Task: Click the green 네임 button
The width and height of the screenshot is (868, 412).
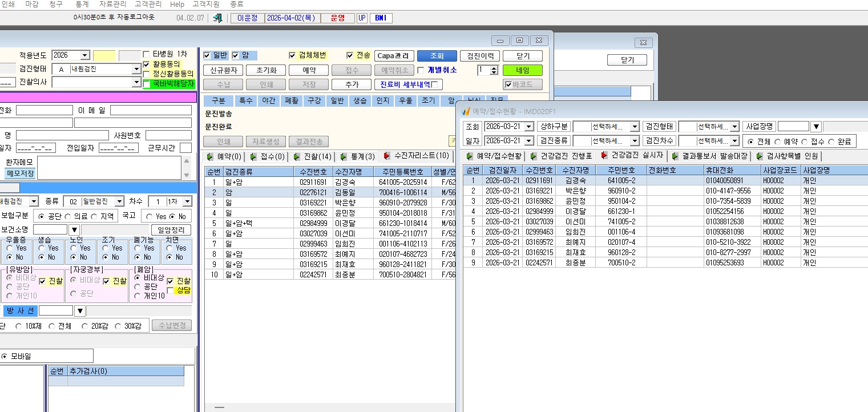Action: point(522,70)
